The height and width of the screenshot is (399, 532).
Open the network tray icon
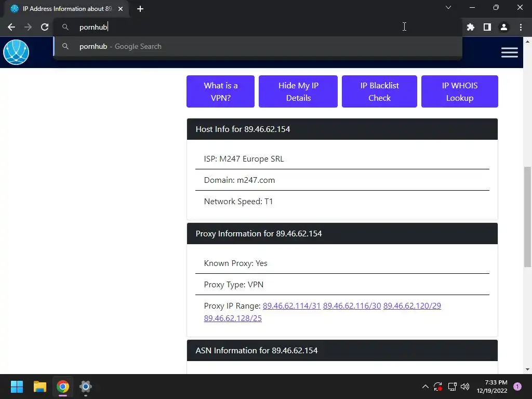tap(452, 387)
